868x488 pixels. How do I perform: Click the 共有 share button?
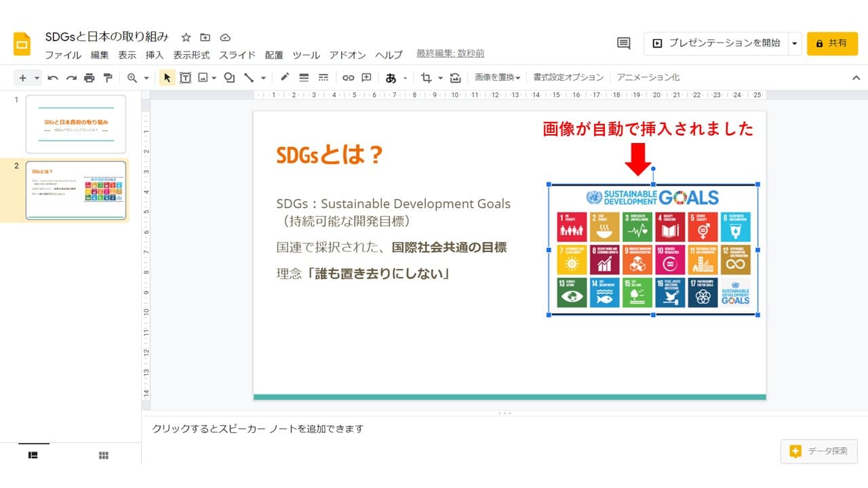[832, 43]
